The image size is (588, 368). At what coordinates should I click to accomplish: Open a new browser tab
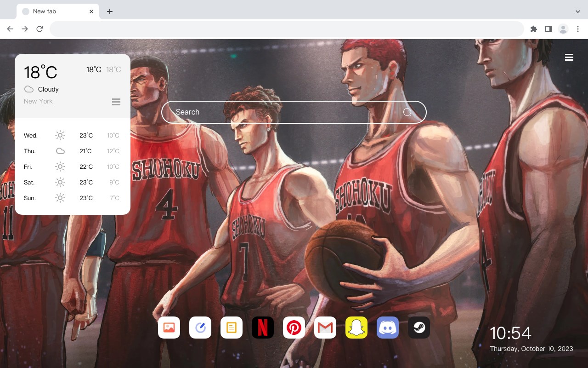pyautogui.click(x=110, y=11)
